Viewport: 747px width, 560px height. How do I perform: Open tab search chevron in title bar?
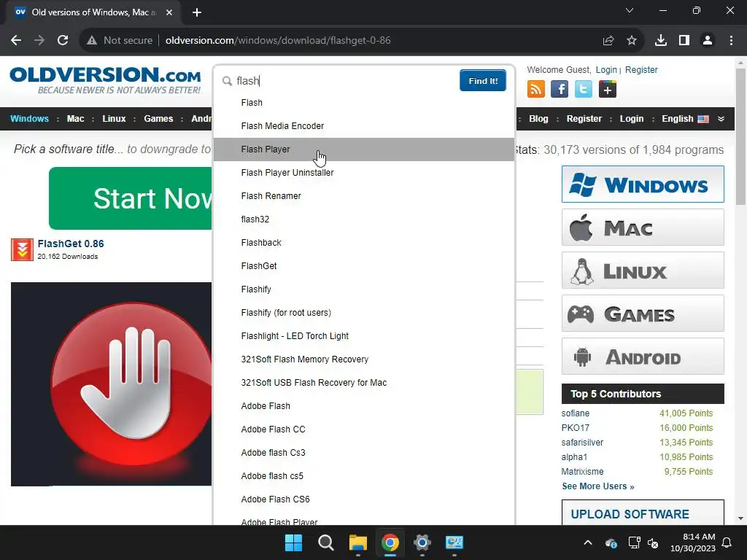click(x=630, y=10)
